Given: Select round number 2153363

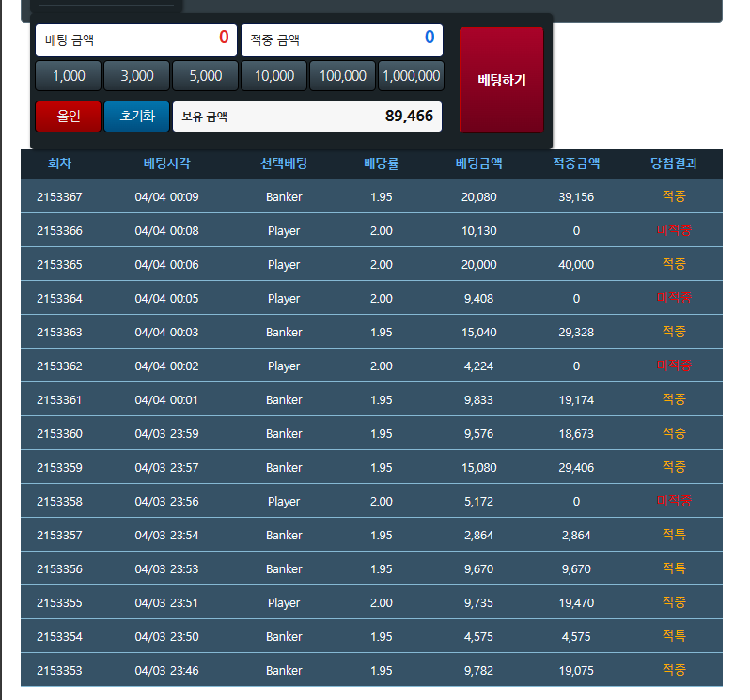Looking at the screenshot, I should click(x=59, y=333).
